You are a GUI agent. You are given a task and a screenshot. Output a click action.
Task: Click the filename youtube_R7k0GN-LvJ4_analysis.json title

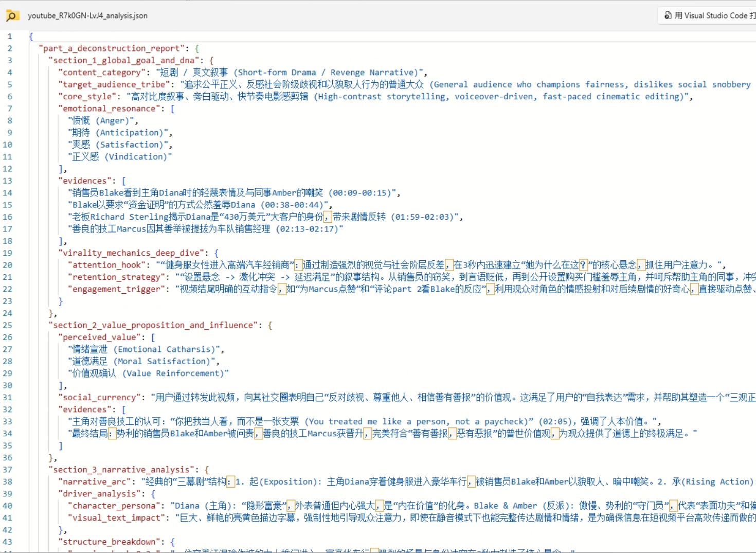pyautogui.click(x=87, y=16)
